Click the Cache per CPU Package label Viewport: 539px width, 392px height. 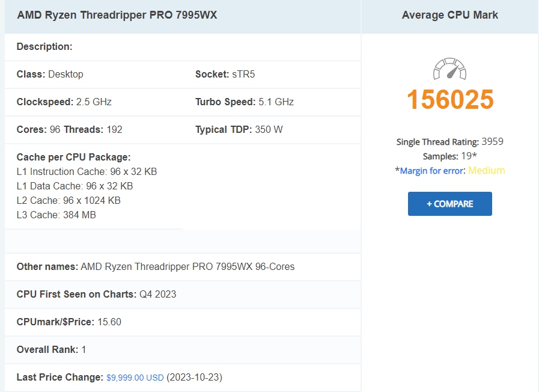coord(73,157)
